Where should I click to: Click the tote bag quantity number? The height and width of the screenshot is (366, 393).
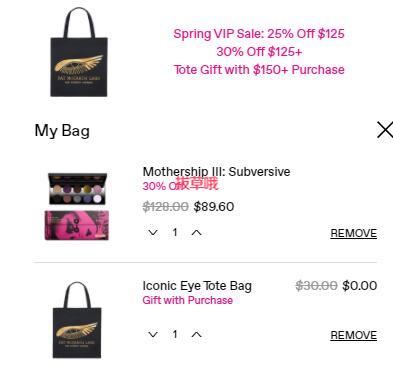[x=175, y=334]
